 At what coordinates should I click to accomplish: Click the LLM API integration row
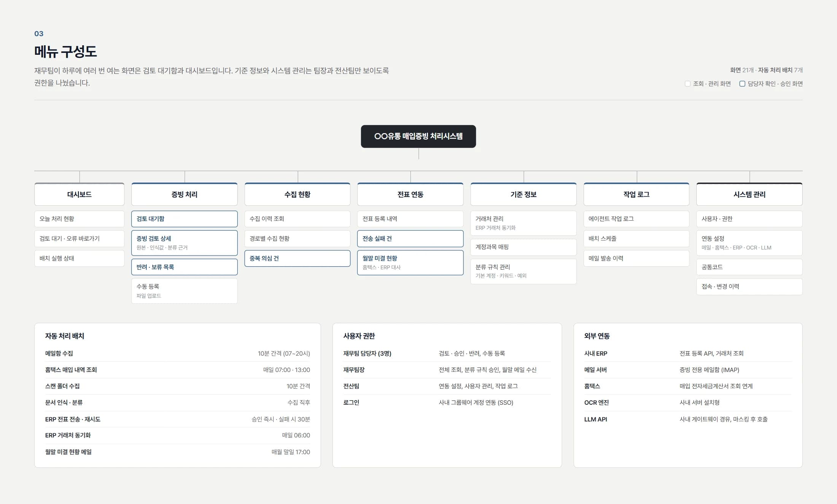(x=688, y=419)
